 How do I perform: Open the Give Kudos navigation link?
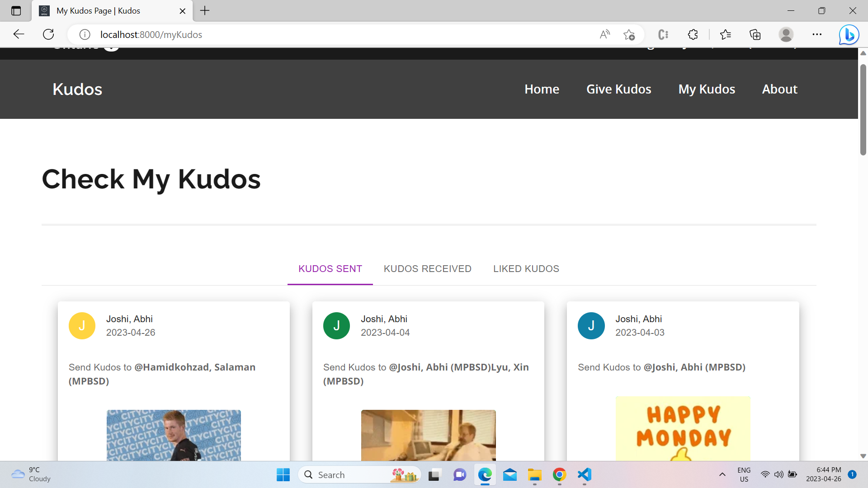pyautogui.click(x=619, y=89)
